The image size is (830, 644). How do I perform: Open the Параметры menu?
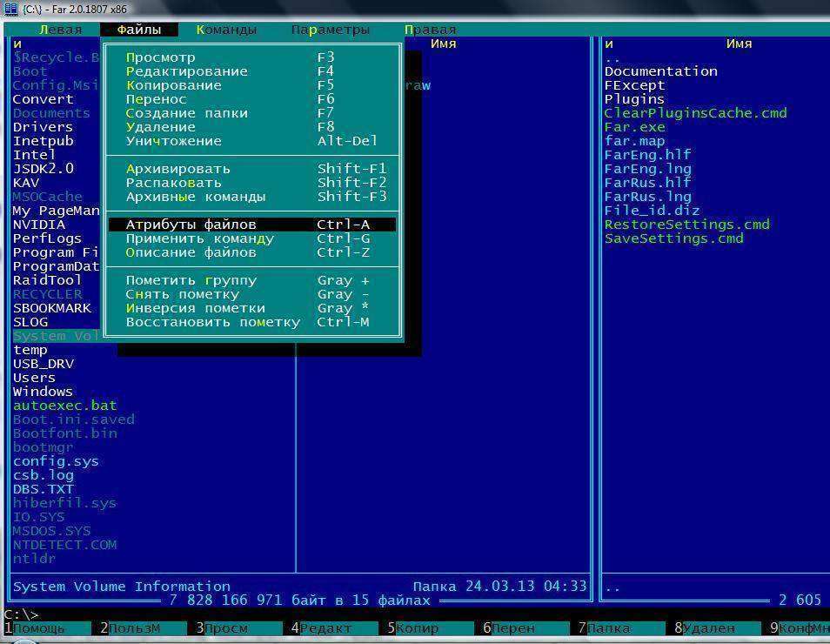coord(330,30)
